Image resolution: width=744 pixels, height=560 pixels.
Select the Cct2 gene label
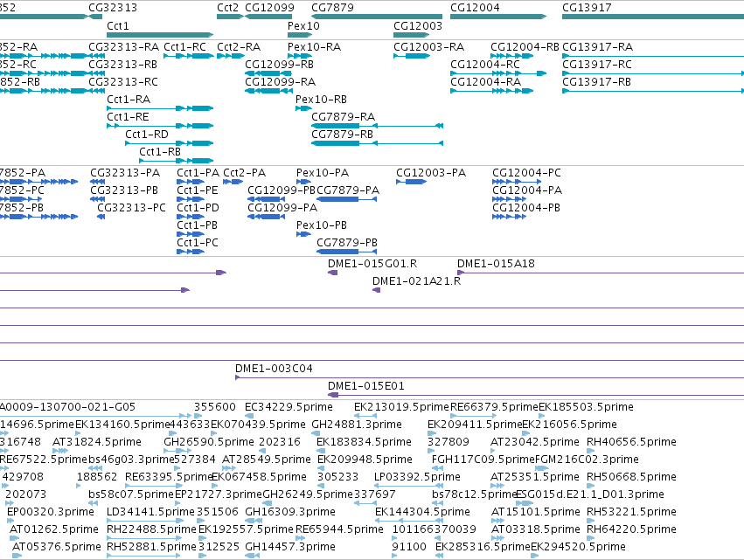click(x=228, y=8)
